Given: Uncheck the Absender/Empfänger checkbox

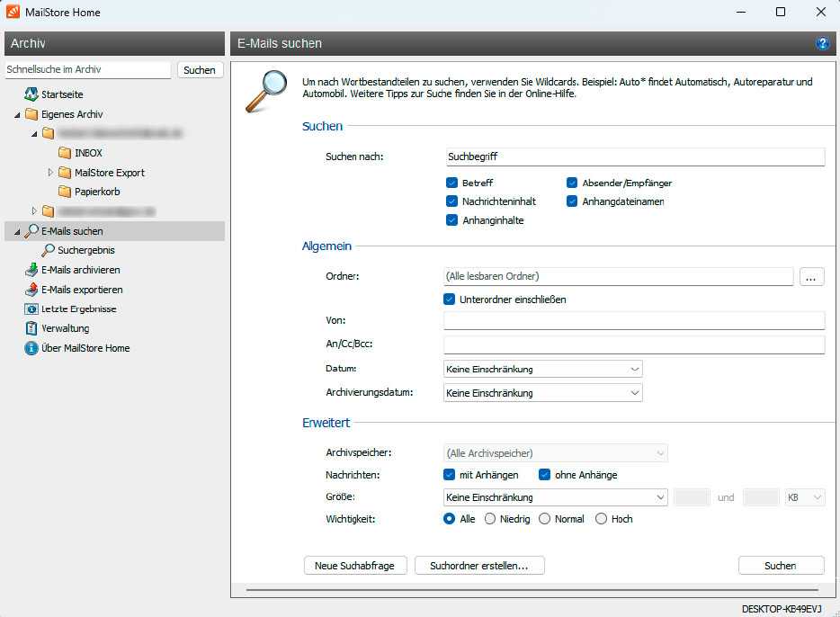Looking at the screenshot, I should (572, 183).
